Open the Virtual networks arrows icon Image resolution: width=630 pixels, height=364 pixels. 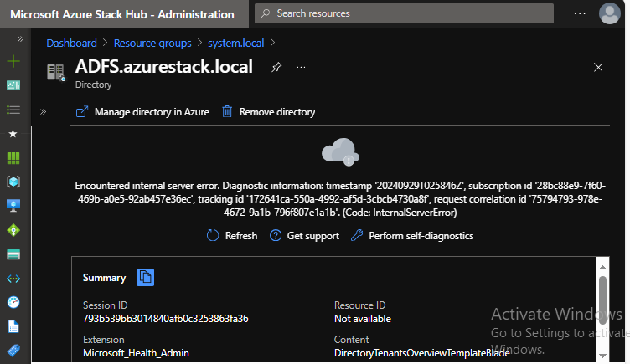[13, 279]
